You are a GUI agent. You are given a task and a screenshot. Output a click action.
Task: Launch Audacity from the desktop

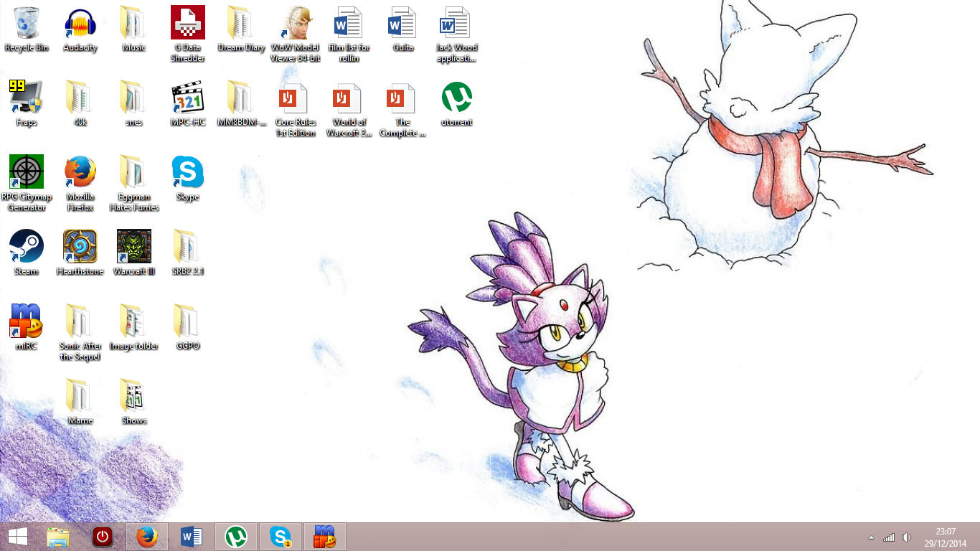click(x=80, y=29)
